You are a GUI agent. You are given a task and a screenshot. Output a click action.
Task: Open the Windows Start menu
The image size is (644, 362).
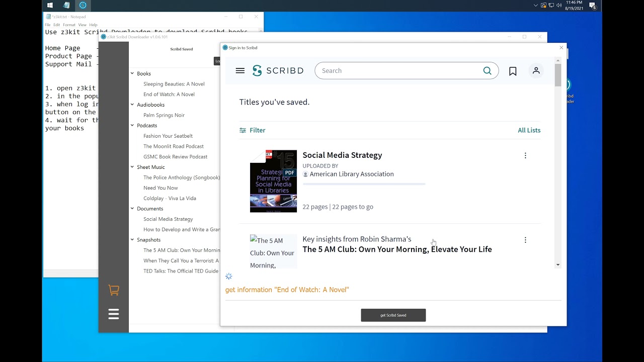(x=50, y=6)
